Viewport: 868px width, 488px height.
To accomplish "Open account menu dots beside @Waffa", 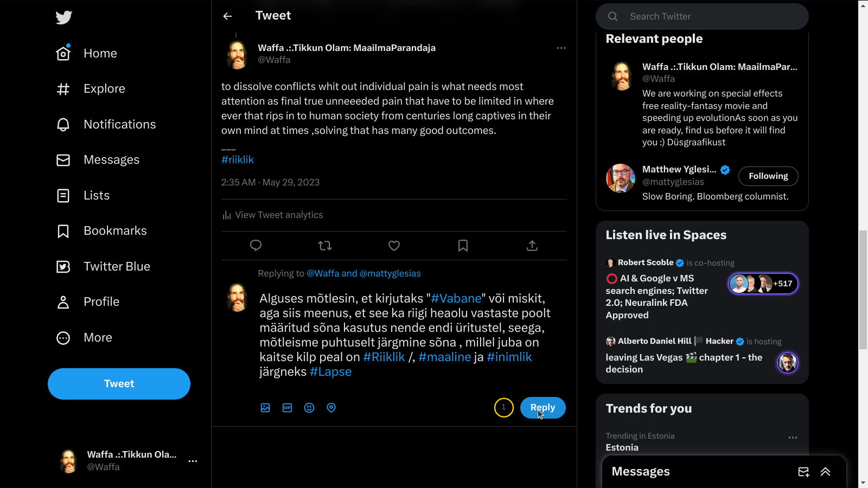I will point(193,461).
